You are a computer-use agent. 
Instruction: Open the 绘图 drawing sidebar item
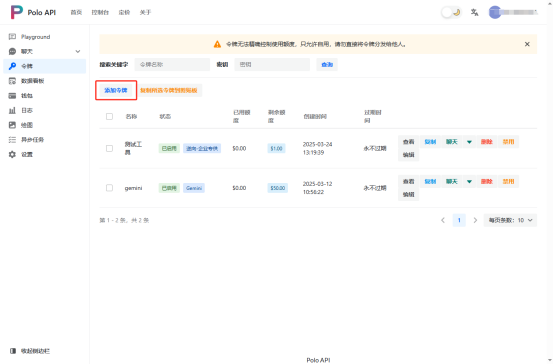45,125
